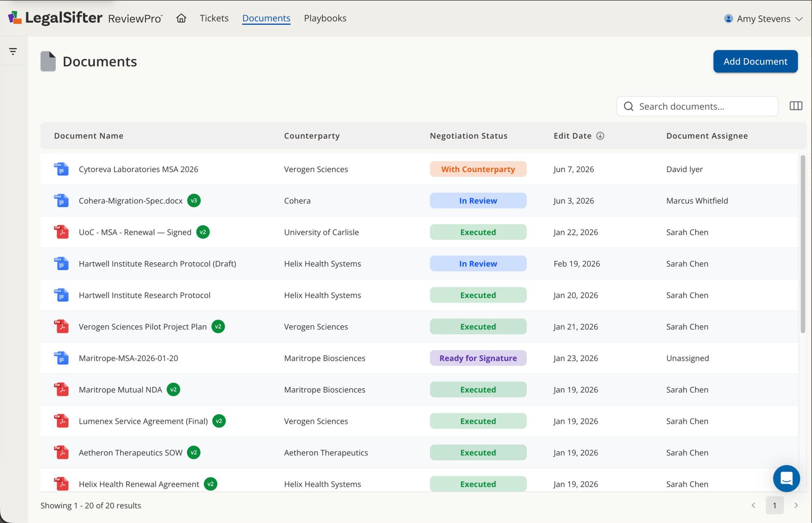This screenshot has height=523, width=812.
Task: Click the Search documents input field
Action: pyautogui.click(x=697, y=106)
